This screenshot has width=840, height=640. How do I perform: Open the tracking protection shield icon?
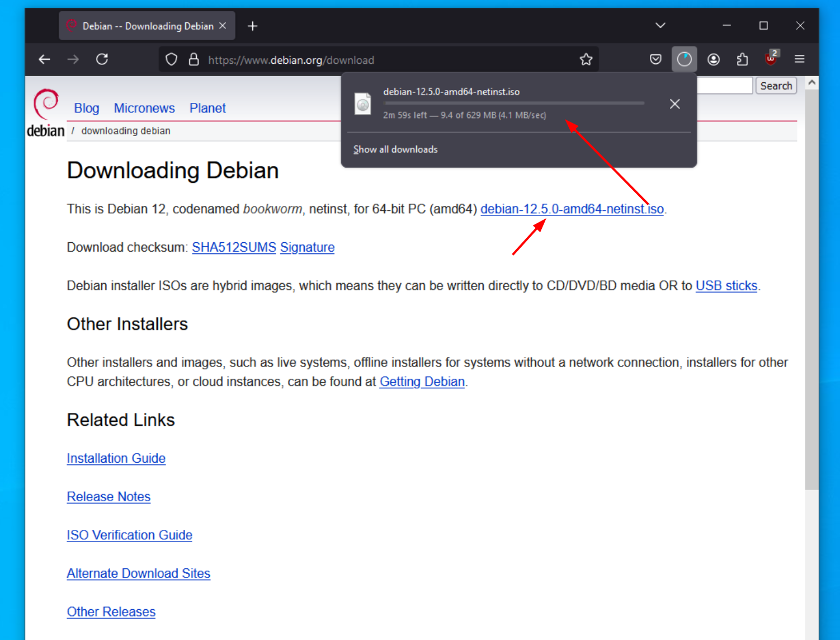[172, 59]
